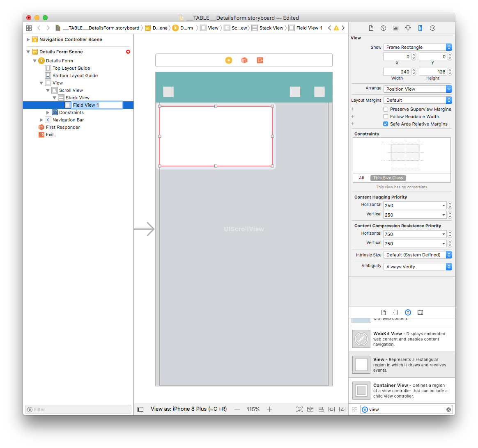Toggle document outline visibility
The height and width of the screenshot is (448, 478).
[140, 409]
